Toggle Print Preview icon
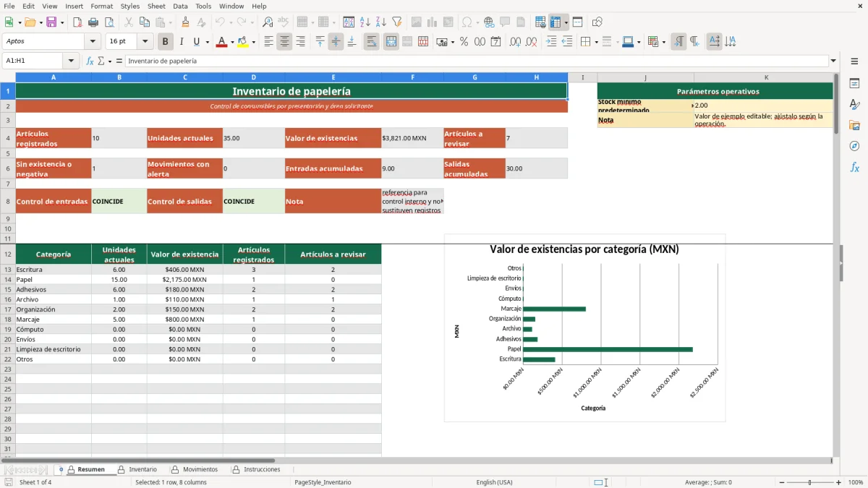The width and height of the screenshot is (868, 488). click(x=109, y=22)
